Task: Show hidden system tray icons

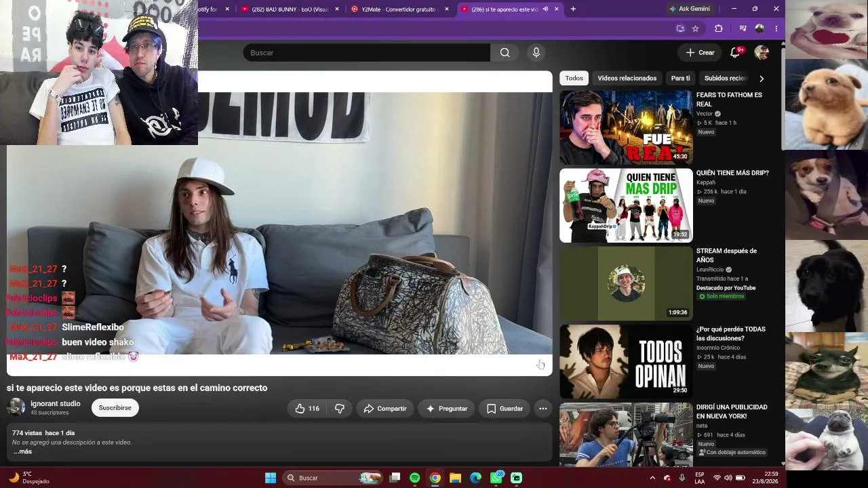Action: click(652, 478)
